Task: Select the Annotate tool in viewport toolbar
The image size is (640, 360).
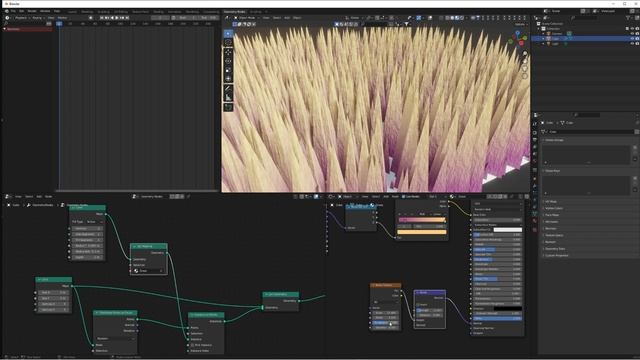Action: point(228,89)
